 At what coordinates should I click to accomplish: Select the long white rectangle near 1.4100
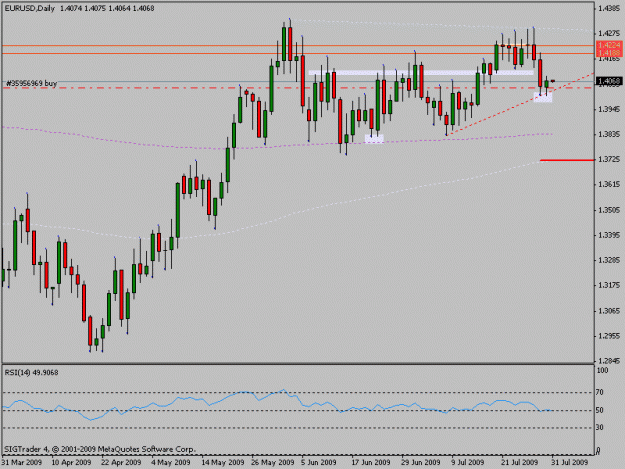[421, 73]
